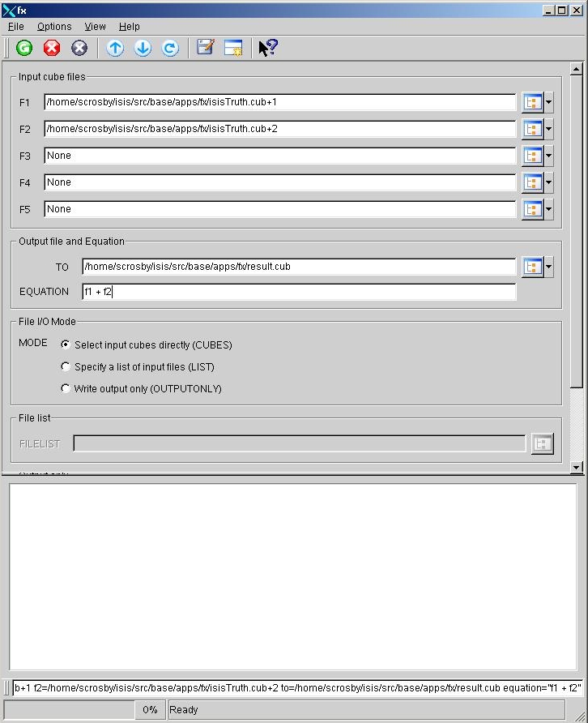Click the What's This help cursor icon
The image size is (588, 723).
pyautogui.click(x=268, y=48)
